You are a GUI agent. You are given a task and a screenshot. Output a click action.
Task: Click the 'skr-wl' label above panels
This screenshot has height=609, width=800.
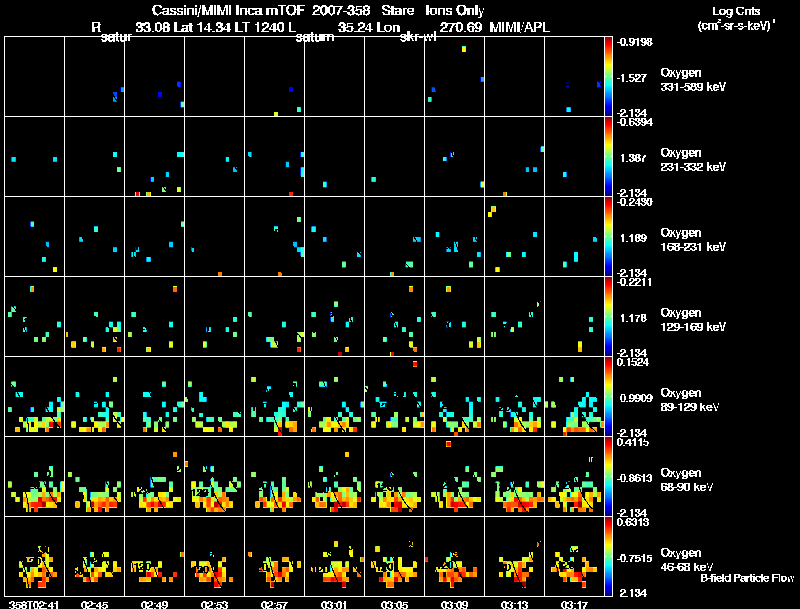(x=418, y=38)
